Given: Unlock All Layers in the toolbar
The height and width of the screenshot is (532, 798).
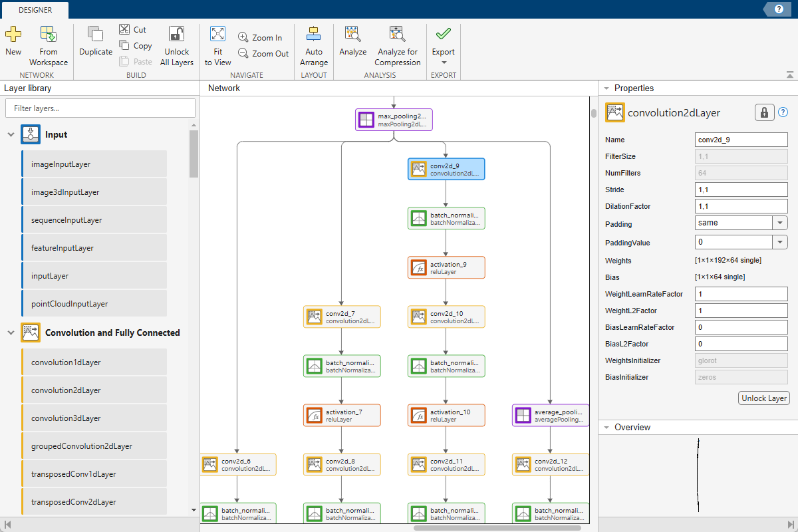Looking at the screenshot, I should pyautogui.click(x=176, y=41).
